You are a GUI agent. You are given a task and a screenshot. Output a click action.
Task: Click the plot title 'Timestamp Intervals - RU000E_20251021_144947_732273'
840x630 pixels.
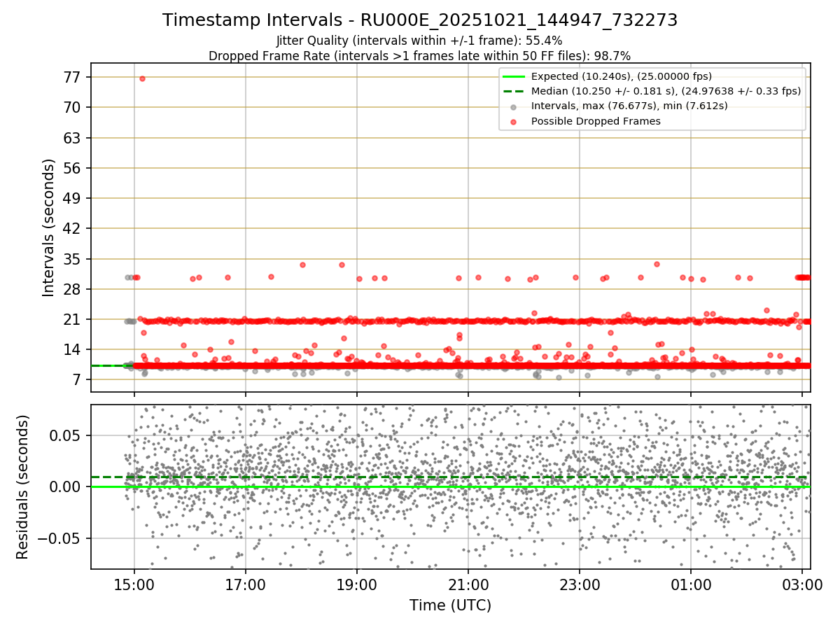coord(420,20)
